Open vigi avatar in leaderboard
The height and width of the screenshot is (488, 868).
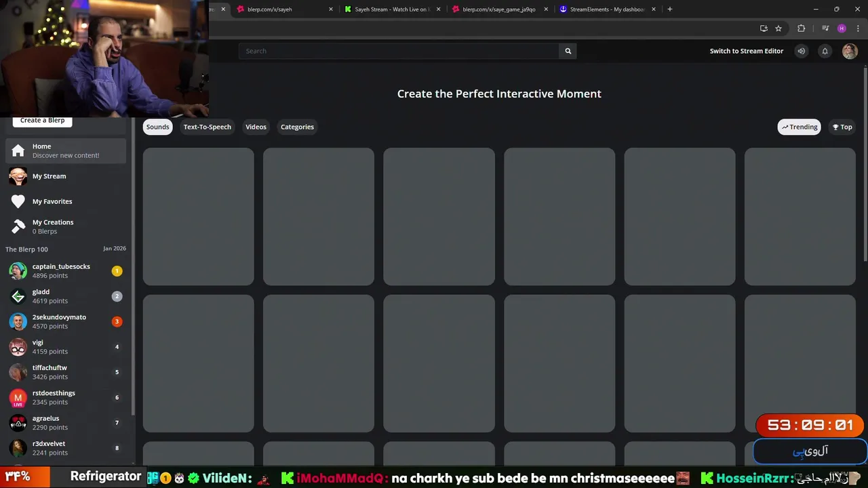18,347
